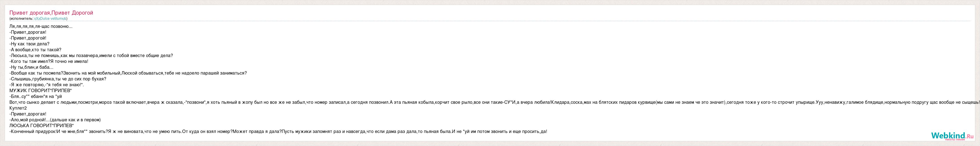
Task: Click the line "-Привет,дорогой!"
Action: click(x=28, y=38)
